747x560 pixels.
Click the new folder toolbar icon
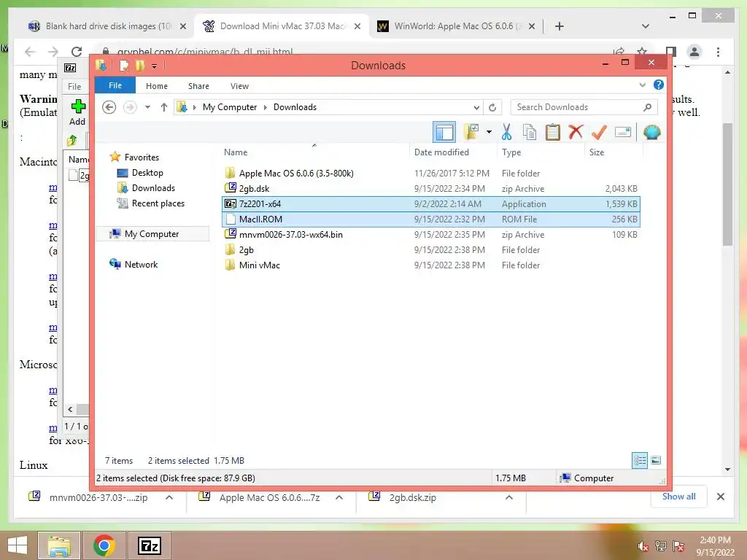[471, 132]
